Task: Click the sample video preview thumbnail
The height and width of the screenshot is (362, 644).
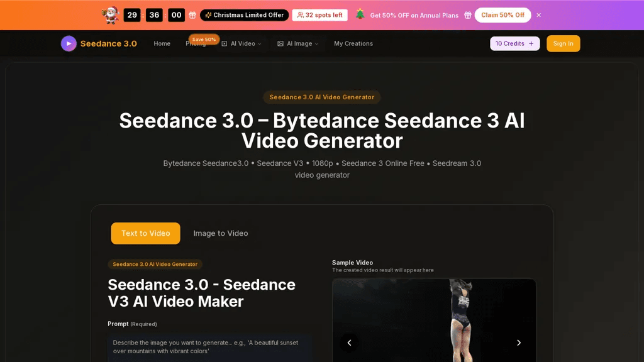Action: coord(434,320)
